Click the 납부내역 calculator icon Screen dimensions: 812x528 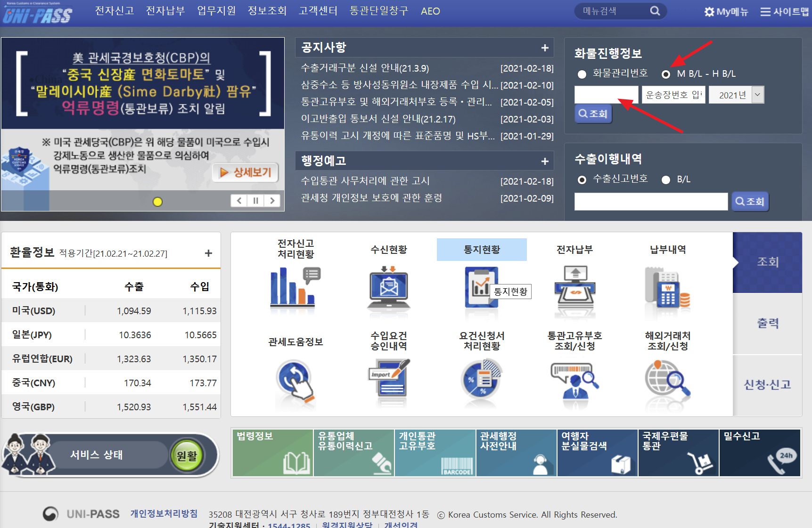pyautogui.click(x=667, y=287)
